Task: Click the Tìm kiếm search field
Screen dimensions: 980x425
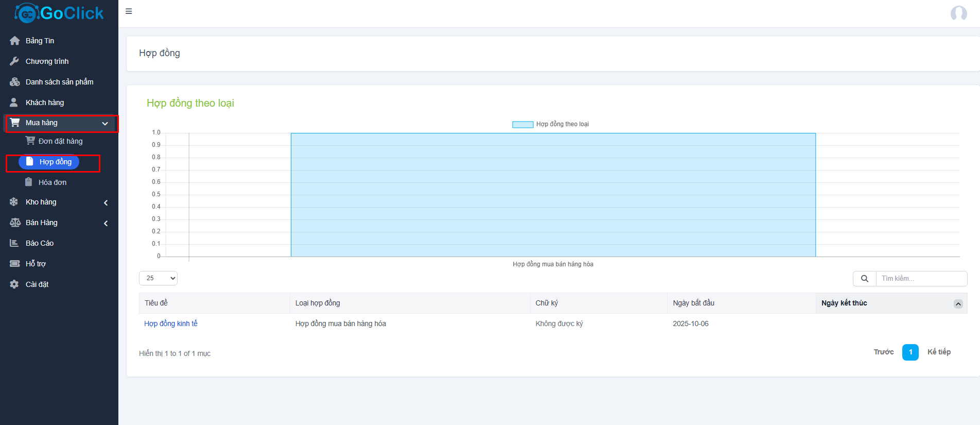Action: 921,279
